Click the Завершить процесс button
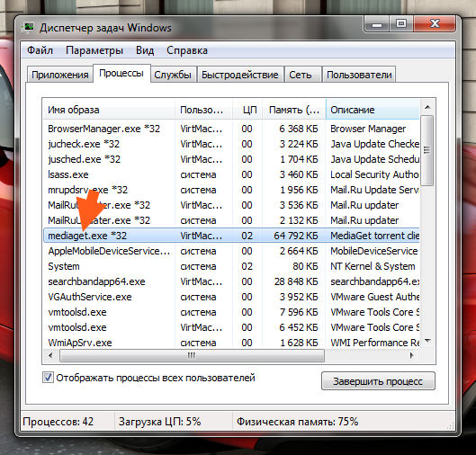The height and width of the screenshot is (455, 476). pos(378,381)
